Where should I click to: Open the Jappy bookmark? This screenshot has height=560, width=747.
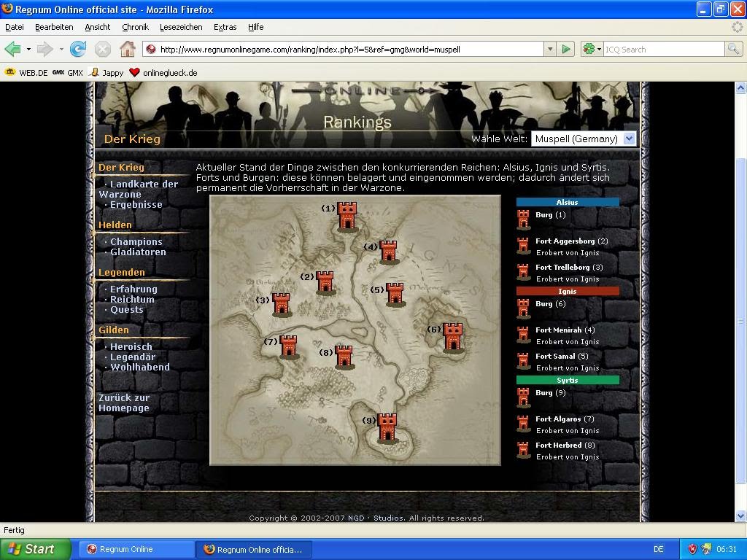point(107,73)
